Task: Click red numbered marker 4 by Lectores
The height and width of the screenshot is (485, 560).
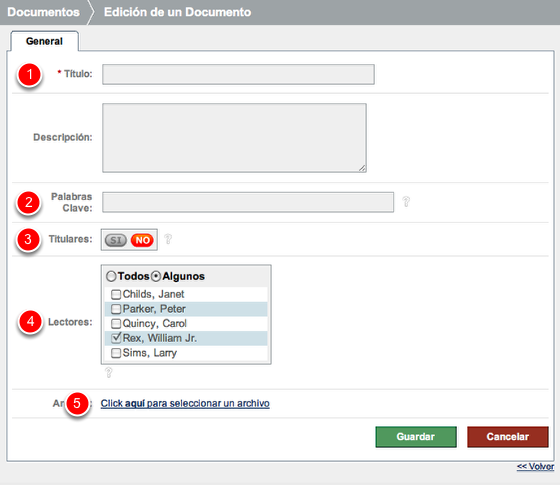Action: [31, 322]
